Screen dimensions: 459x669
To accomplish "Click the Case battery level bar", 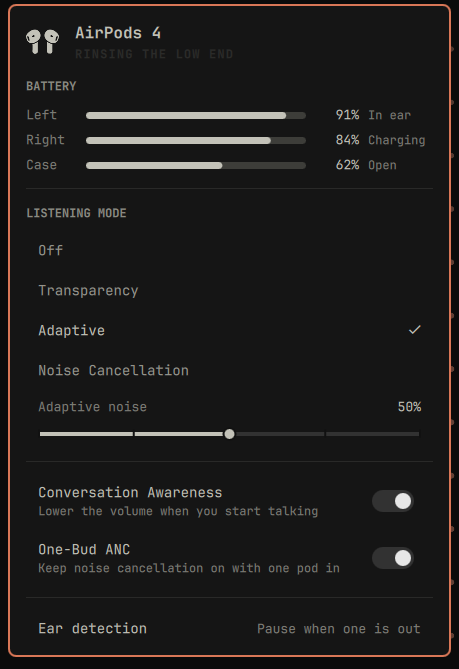I will click(196, 166).
